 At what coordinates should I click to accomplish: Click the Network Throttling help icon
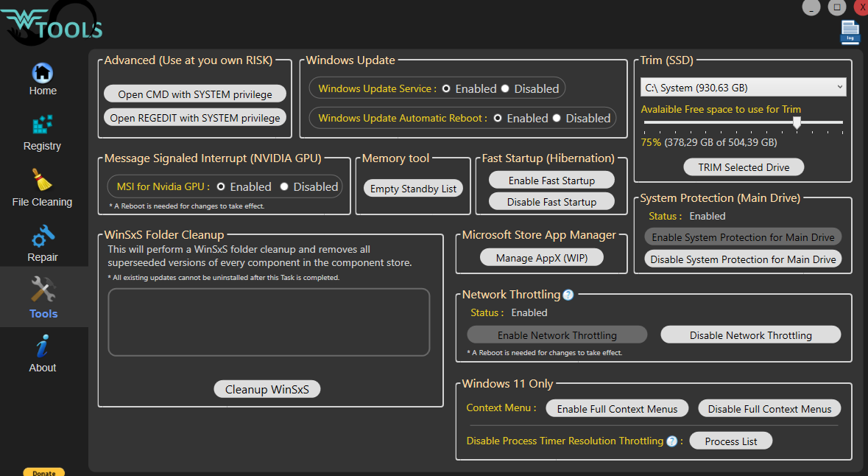coord(568,295)
